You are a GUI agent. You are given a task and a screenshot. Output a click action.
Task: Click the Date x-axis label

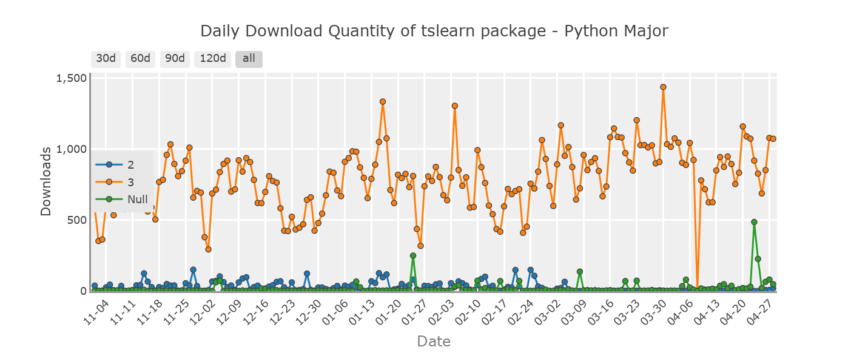point(433,341)
